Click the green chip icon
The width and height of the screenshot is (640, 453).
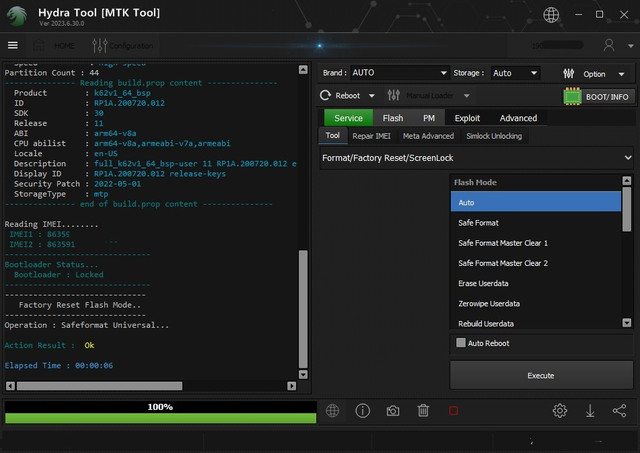click(572, 97)
